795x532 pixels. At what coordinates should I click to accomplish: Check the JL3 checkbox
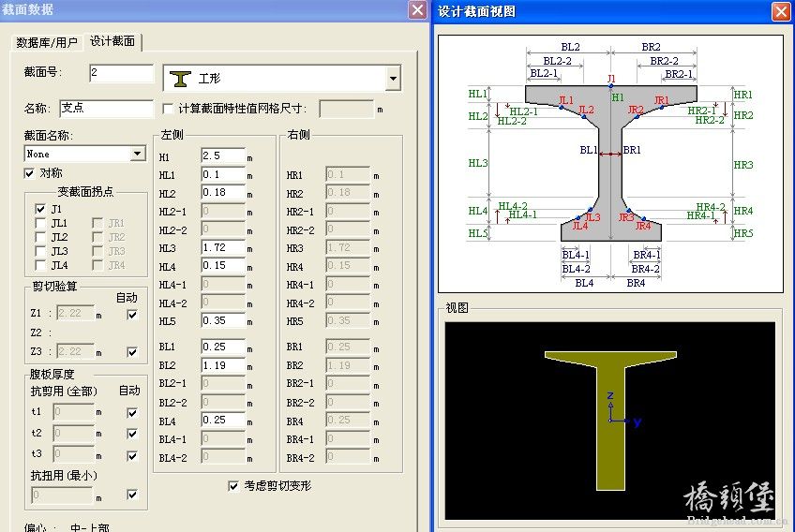click(40, 251)
